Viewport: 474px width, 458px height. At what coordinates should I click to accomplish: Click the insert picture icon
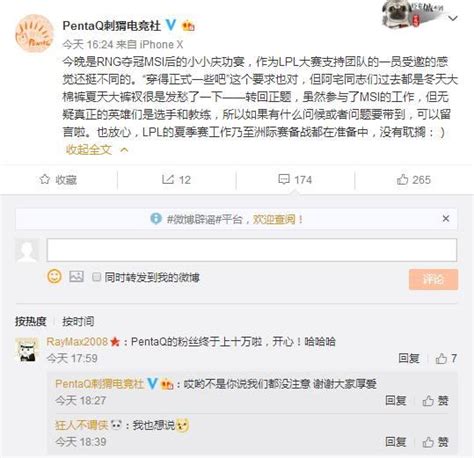[76, 276]
